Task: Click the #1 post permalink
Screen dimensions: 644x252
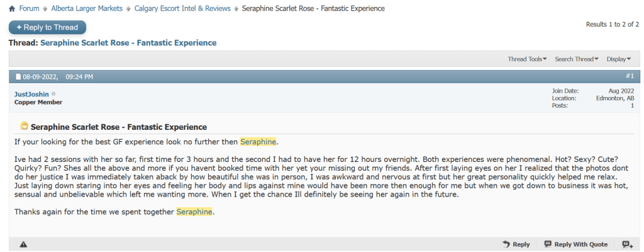Action: click(629, 76)
